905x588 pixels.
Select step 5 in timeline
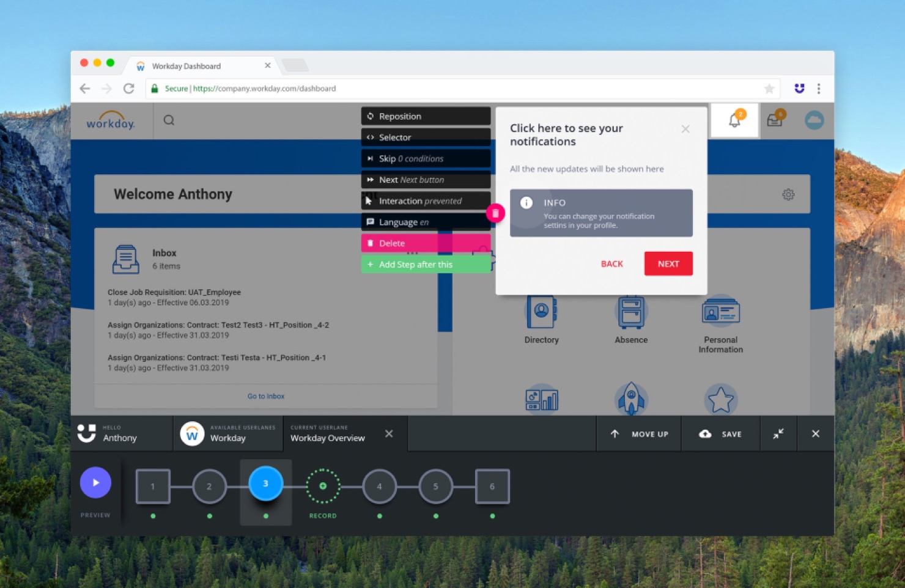pyautogui.click(x=435, y=487)
